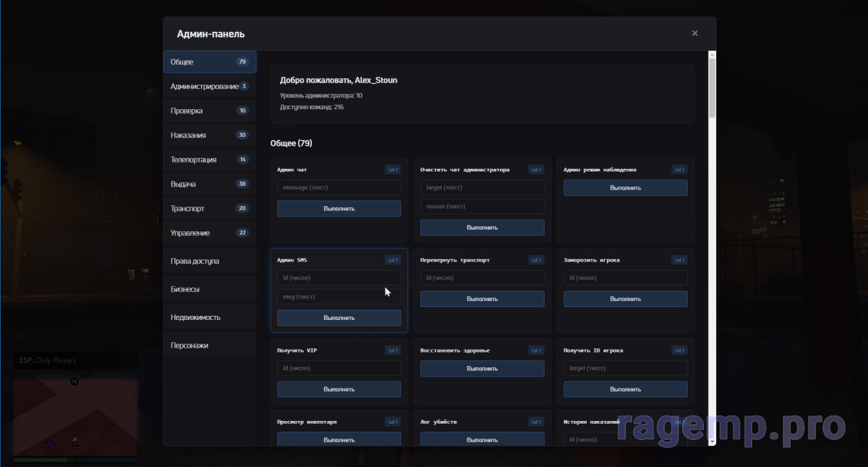
Task: Click the north marker on minimap
Action: [75, 382]
